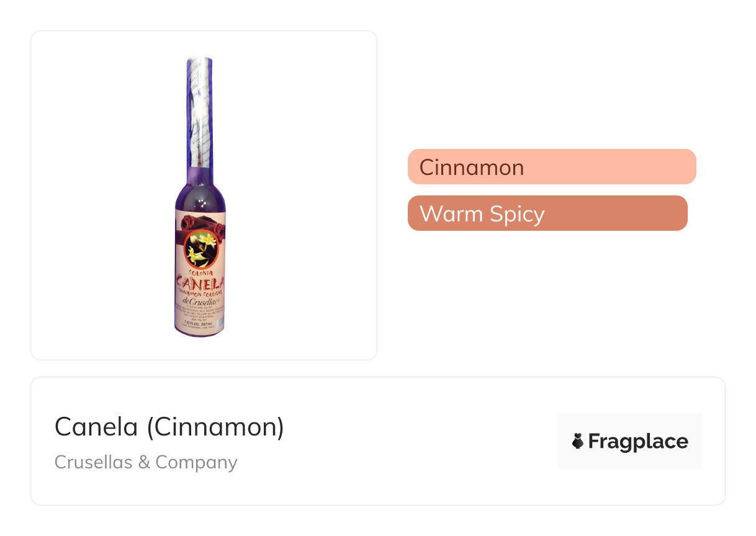Open the Canela (Cinnamon) fragrance title
Viewport: 756px width, 536px height.
click(169, 427)
